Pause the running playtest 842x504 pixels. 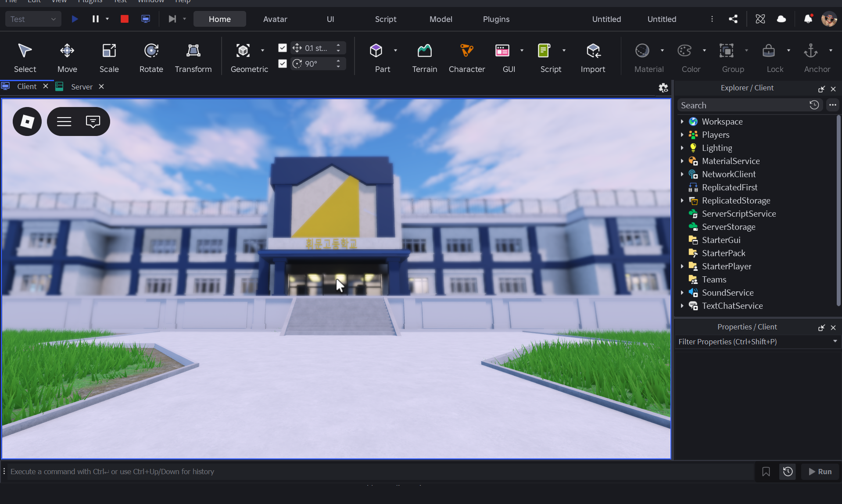(x=95, y=19)
